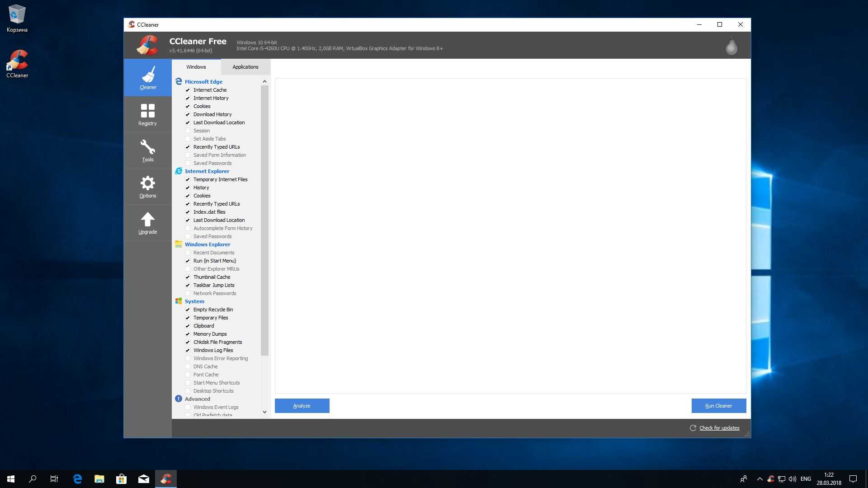Select the Windows tab
Screen dimensions: 868x488
click(x=196, y=67)
